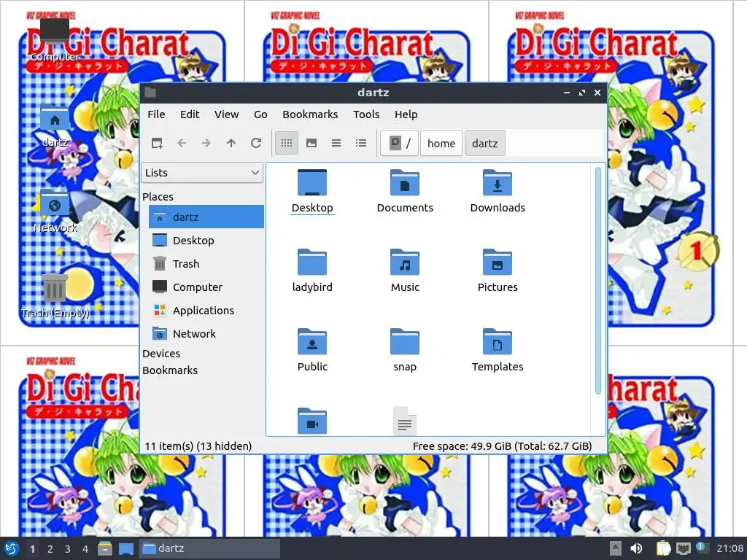Switch to thumbnail view mode

(311, 143)
